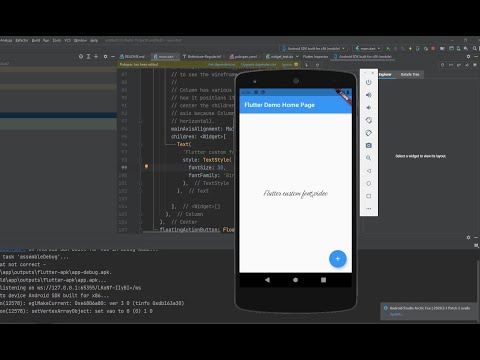Show hidden editor tabs chevron
This screenshot has height=360, width=480.
pos(297,57)
